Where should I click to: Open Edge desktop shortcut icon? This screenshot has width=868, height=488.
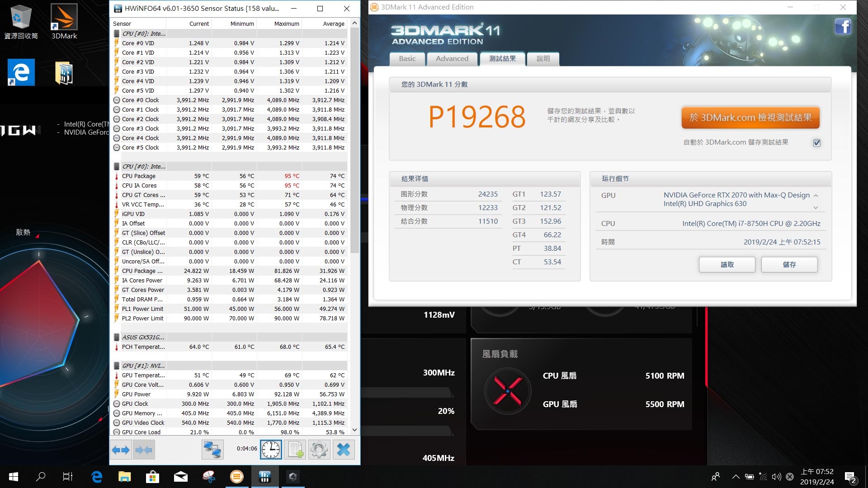pyautogui.click(x=21, y=72)
